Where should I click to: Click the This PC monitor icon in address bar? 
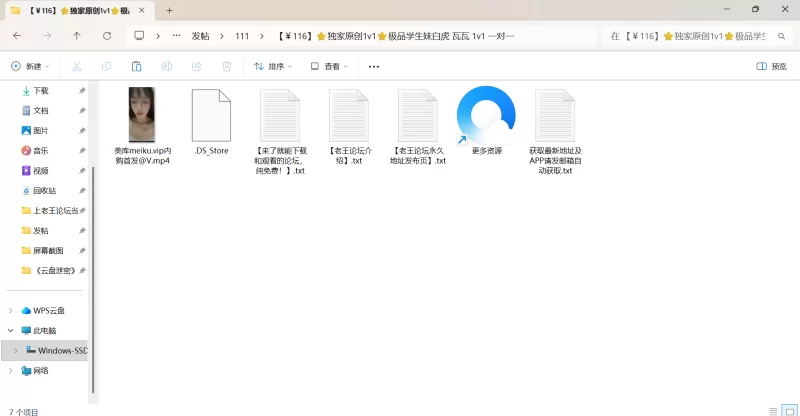pos(139,36)
